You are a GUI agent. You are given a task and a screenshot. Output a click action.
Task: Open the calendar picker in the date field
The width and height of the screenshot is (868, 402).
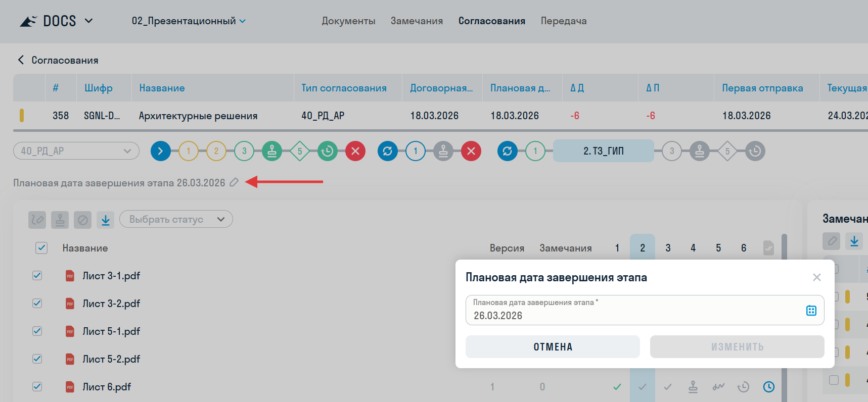tap(811, 311)
